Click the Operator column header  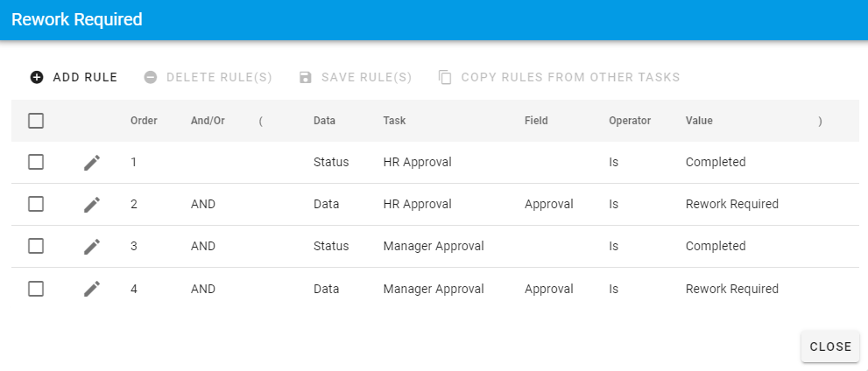[x=630, y=121]
